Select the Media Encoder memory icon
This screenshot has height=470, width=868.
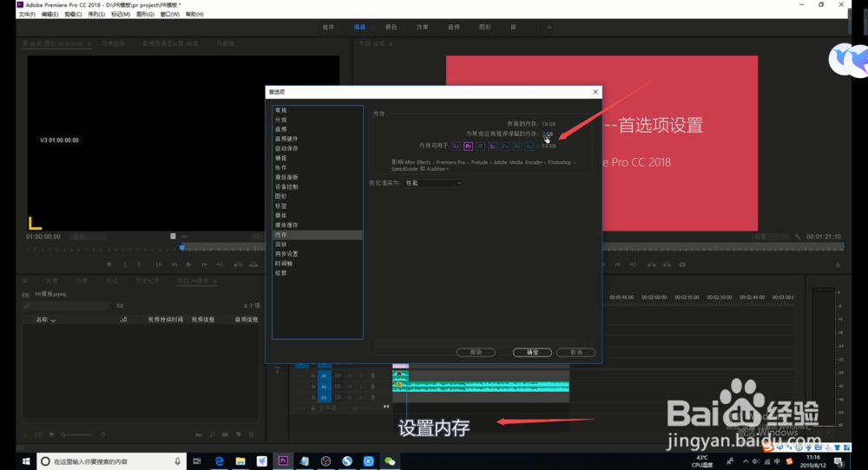[493, 147]
